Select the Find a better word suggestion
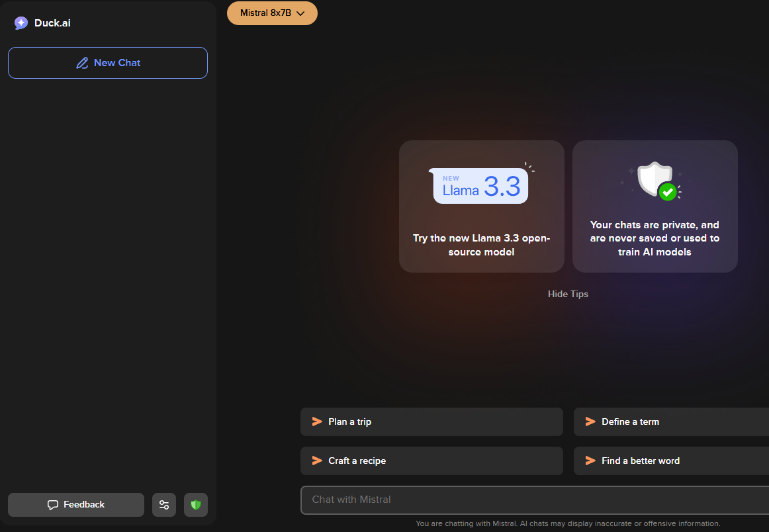This screenshot has width=769, height=532. pyautogui.click(x=671, y=461)
